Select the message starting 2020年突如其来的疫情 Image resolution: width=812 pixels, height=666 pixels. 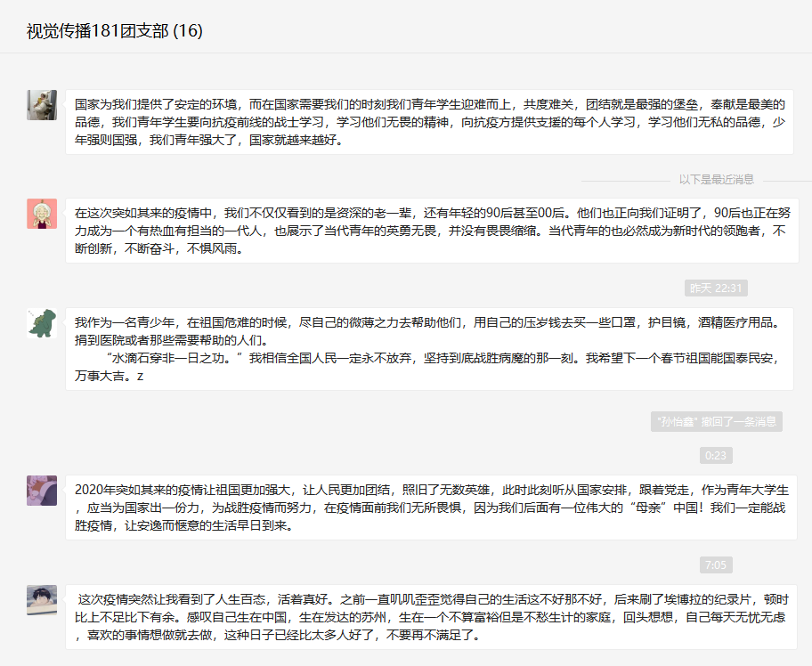(x=431, y=508)
